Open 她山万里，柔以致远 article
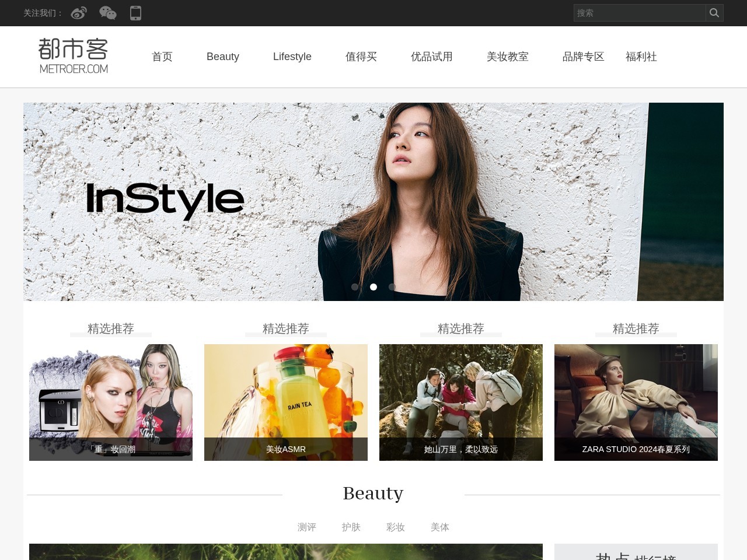 [461, 397]
